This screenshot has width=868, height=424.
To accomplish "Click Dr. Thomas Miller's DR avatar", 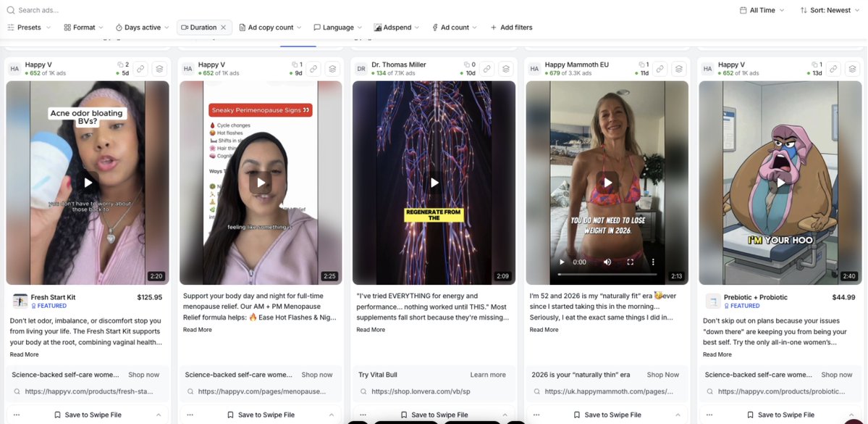I will tap(361, 69).
